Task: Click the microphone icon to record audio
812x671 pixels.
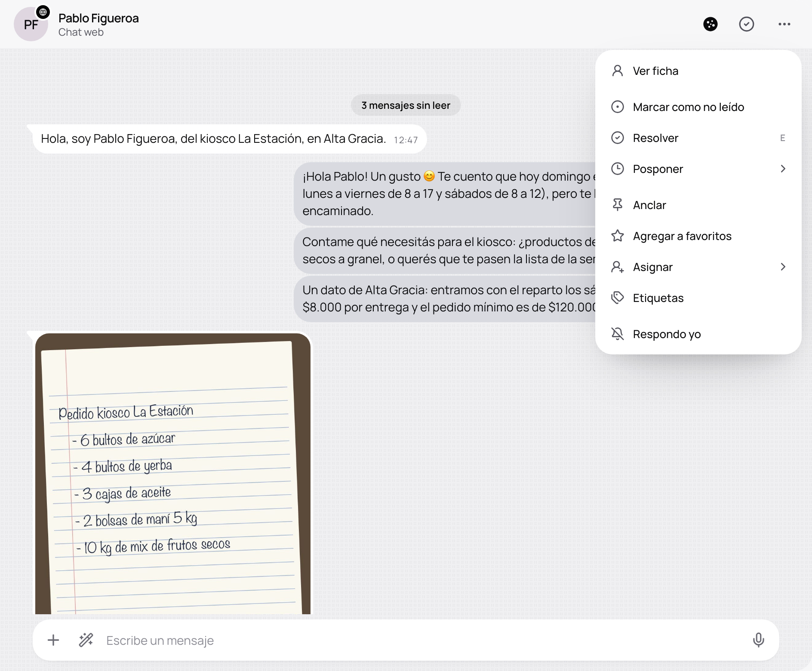Action: click(759, 640)
